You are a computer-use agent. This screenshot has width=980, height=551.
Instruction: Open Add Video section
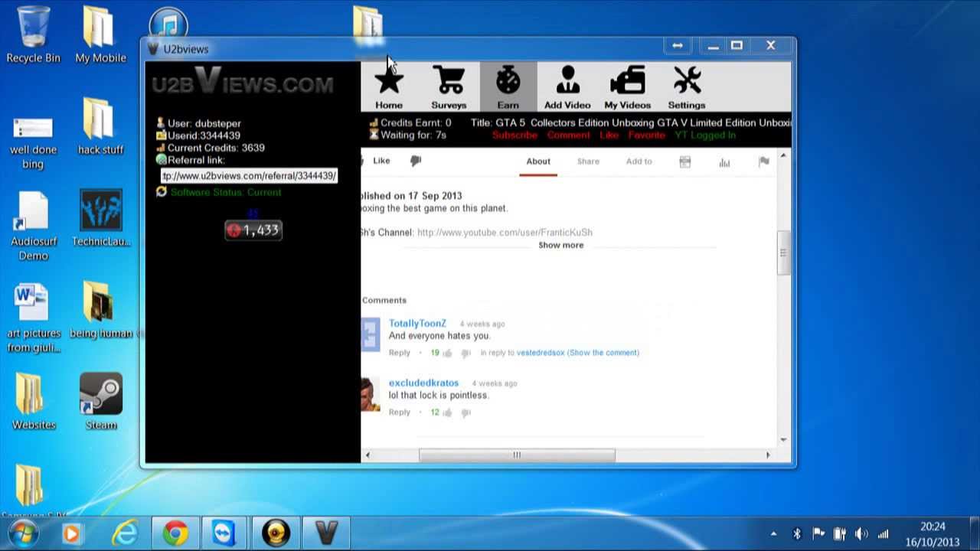(567, 87)
